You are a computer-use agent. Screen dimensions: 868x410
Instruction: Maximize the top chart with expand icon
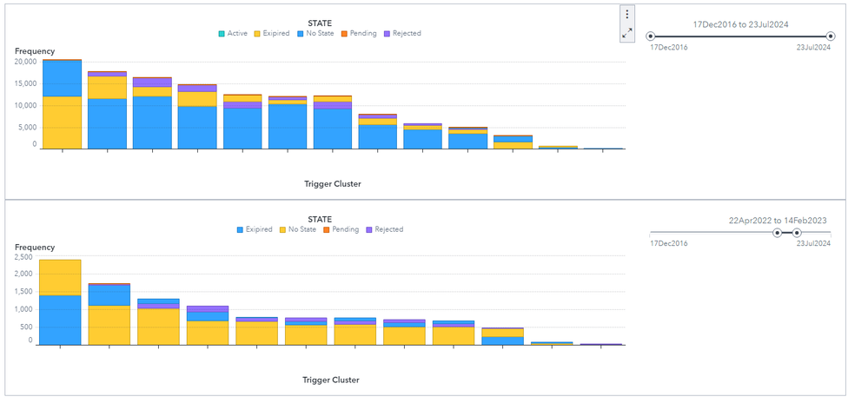point(626,33)
